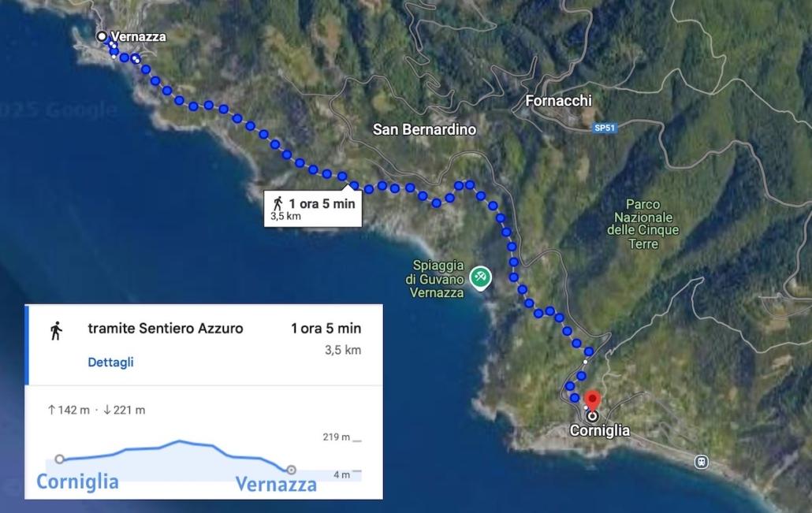Click the Spiaggia di Guvano Vernazza label
Viewport: 812px width, 513px height.
[435, 279]
